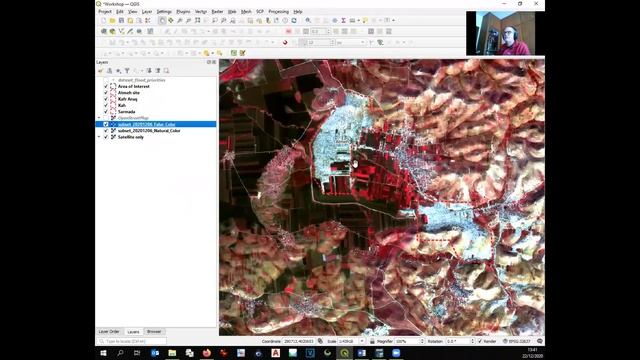The height and width of the screenshot is (360, 640).
Task: Open the messages log icon in status bar
Action: (x=540, y=341)
